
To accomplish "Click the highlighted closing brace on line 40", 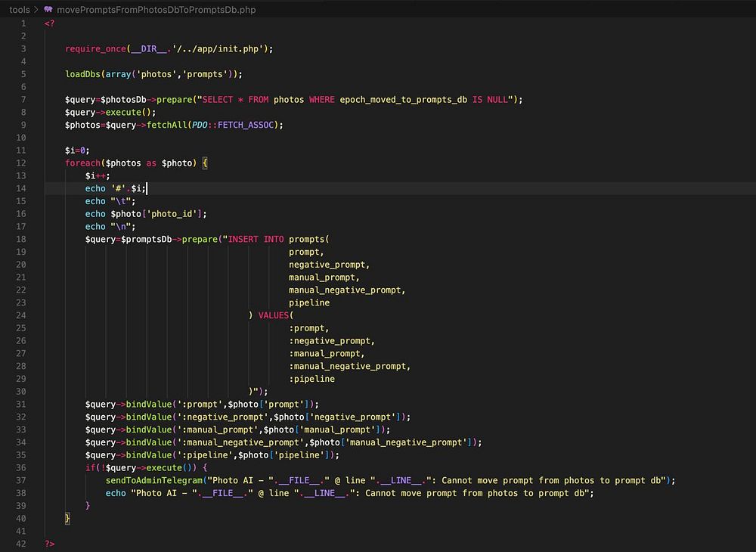I will point(67,519).
